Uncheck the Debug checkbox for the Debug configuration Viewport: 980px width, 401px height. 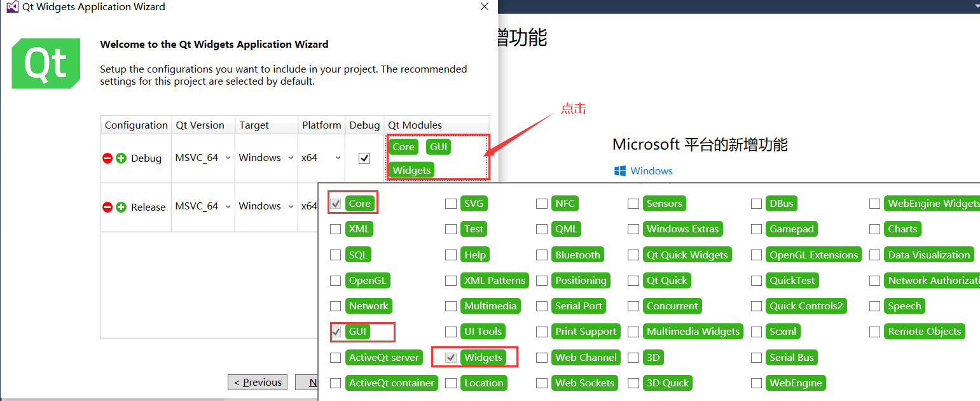tap(364, 158)
